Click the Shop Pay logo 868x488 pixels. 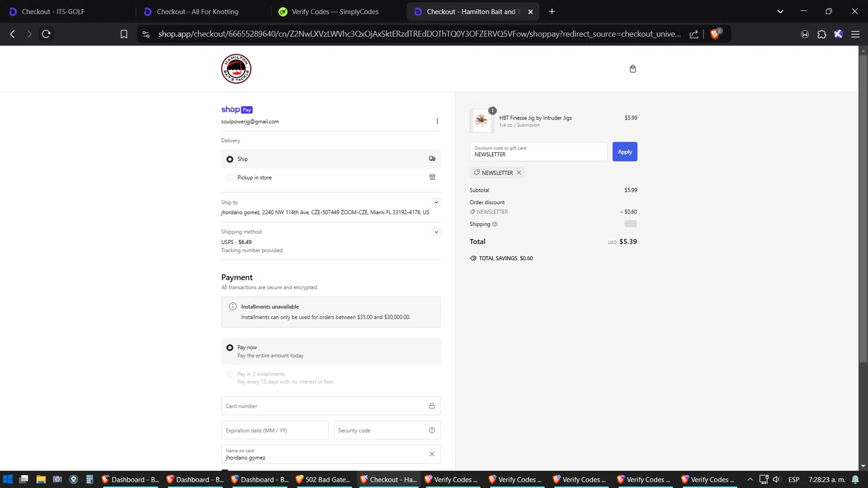click(x=237, y=109)
